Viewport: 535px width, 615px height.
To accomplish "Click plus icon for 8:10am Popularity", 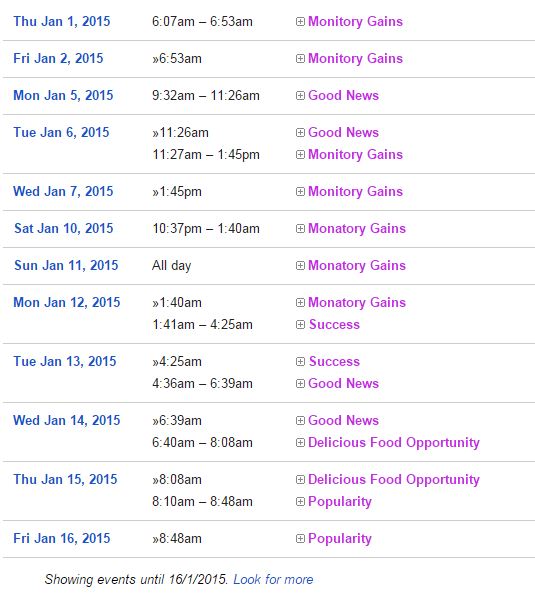I will point(300,502).
